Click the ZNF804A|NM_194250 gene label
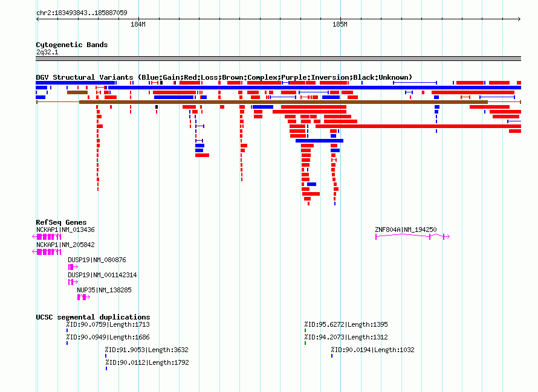 (x=406, y=230)
